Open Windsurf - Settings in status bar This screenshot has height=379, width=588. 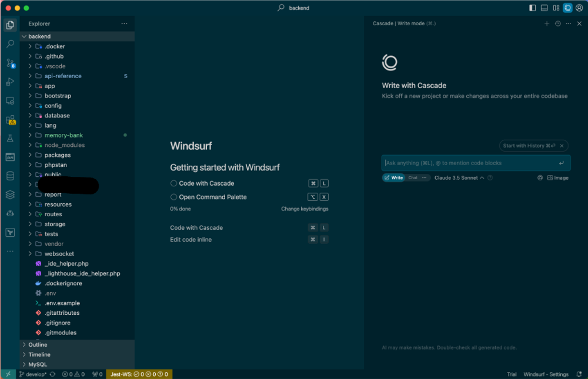click(x=546, y=374)
